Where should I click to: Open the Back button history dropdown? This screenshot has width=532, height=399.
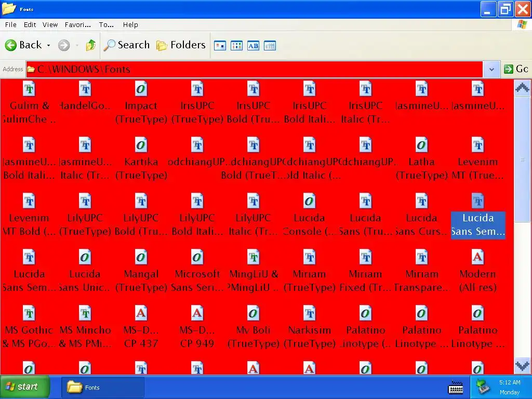(49, 45)
